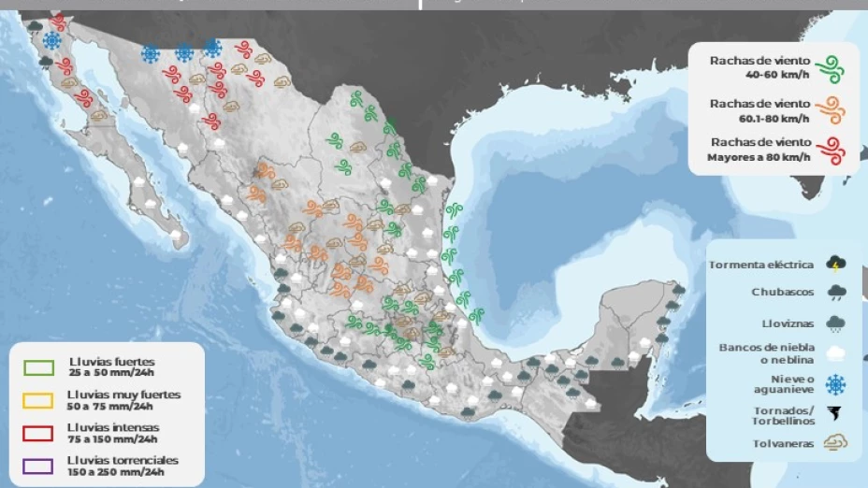This screenshot has width=868, height=488.
Task: Pick the purple Lluvias torrenciales rectangle swatch
Action: (x=37, y=466)
